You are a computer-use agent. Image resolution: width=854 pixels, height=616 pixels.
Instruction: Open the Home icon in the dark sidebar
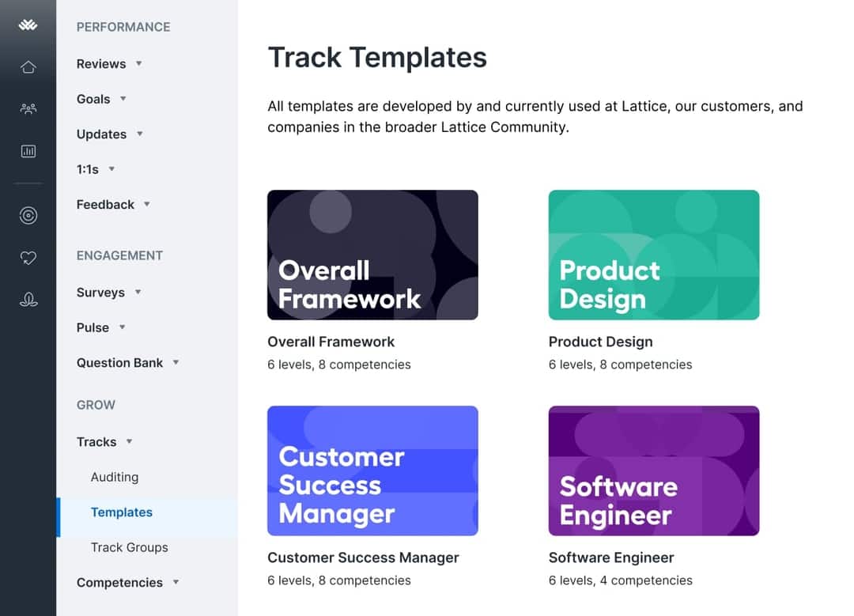click(x=28, y=67)
